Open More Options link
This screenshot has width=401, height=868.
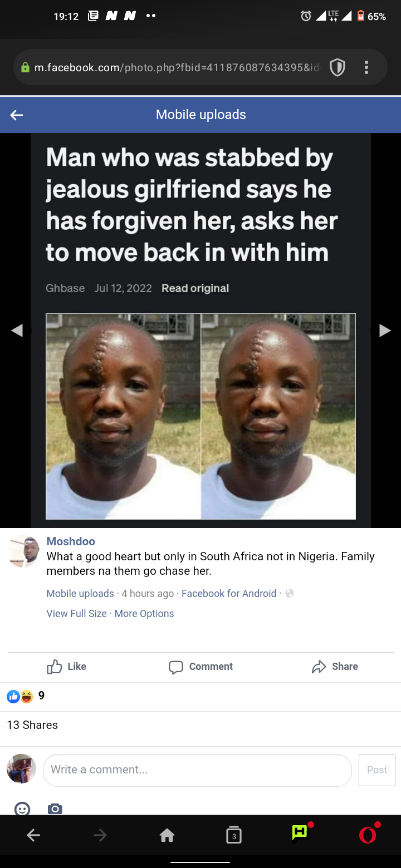click(144, 614)
